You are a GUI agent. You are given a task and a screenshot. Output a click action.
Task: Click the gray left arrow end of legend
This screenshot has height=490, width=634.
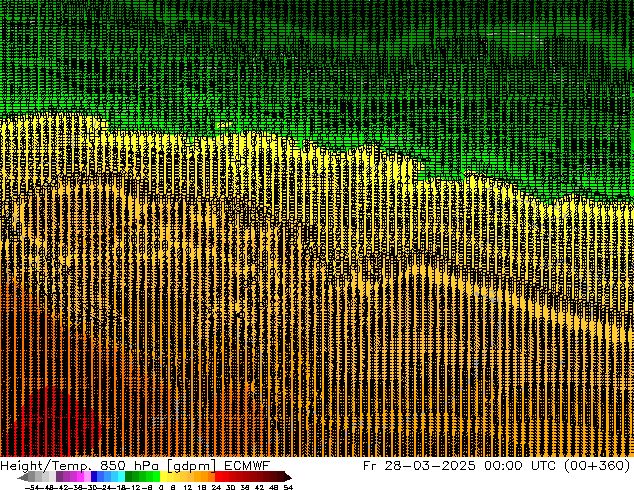click(x=23, y=478)
